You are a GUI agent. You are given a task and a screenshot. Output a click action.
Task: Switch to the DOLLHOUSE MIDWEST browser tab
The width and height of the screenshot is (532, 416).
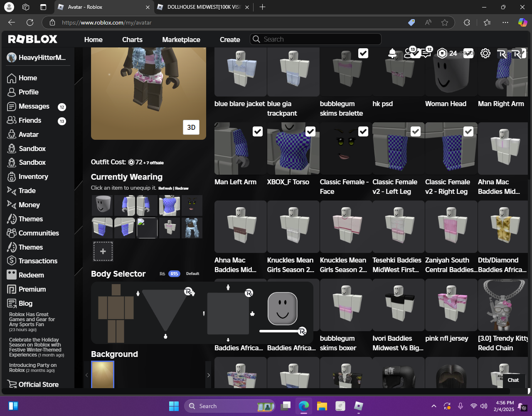click(203, 7)
